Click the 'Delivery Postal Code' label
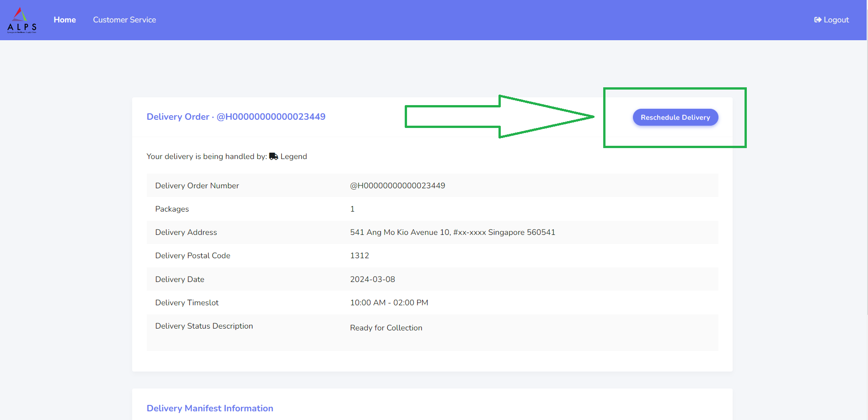 click(193, 255)
